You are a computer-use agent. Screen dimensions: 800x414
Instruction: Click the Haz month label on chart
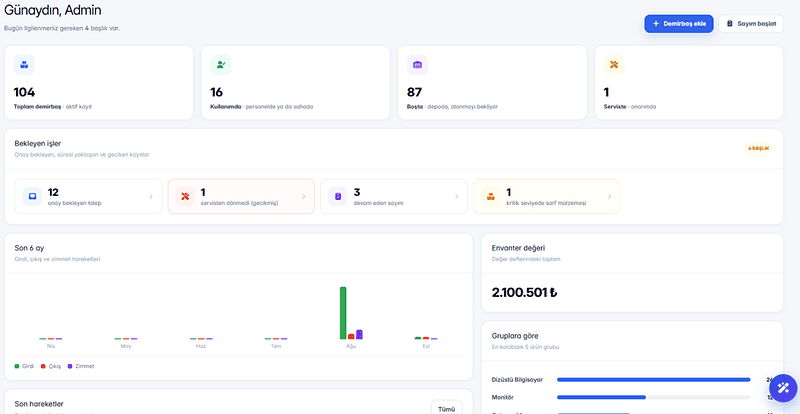coord(201,347)
